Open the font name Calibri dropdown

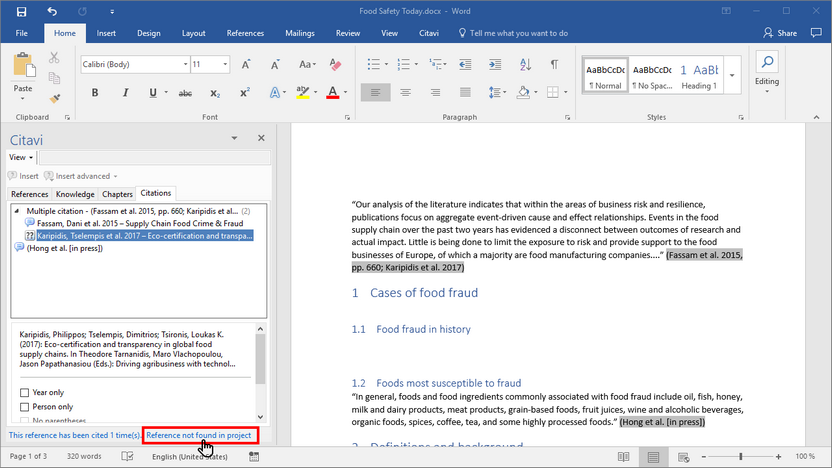point(186,64)
